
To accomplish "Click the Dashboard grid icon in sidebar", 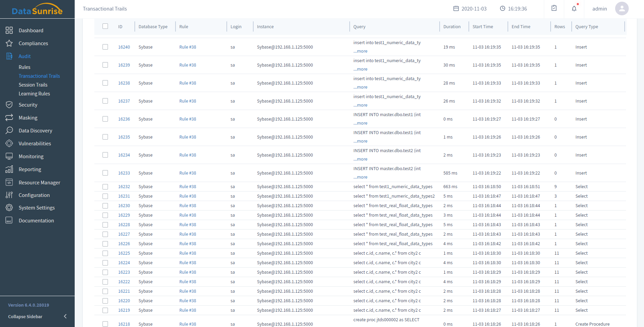I will click(x=9, y=30).
